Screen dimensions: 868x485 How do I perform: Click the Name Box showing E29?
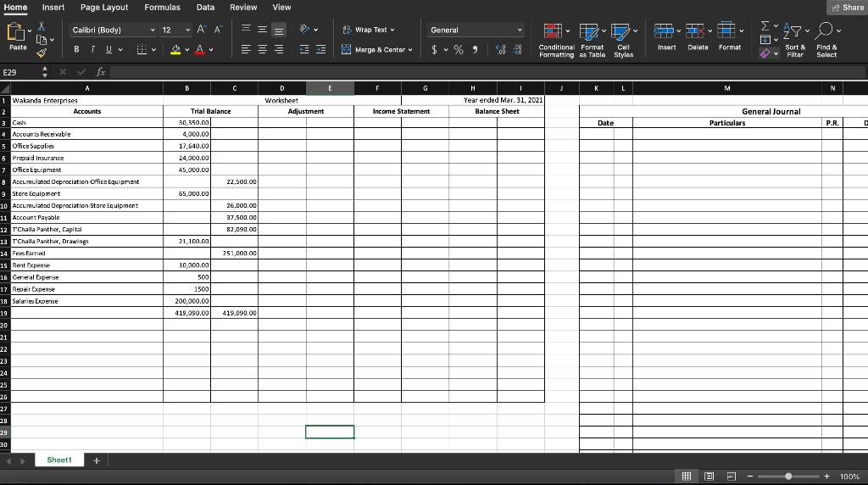coord(21,72)
